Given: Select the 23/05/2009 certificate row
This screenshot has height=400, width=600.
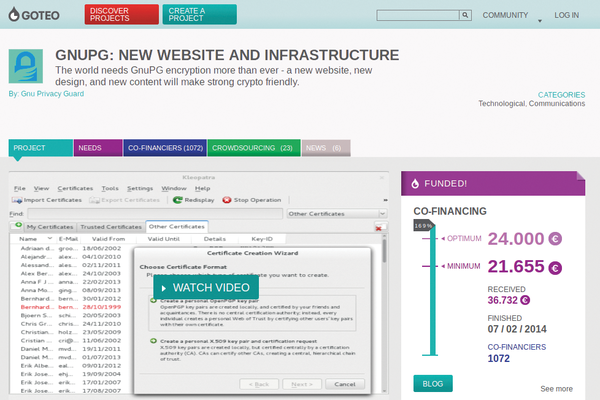Looking at the screenshot, I should 71,332.
